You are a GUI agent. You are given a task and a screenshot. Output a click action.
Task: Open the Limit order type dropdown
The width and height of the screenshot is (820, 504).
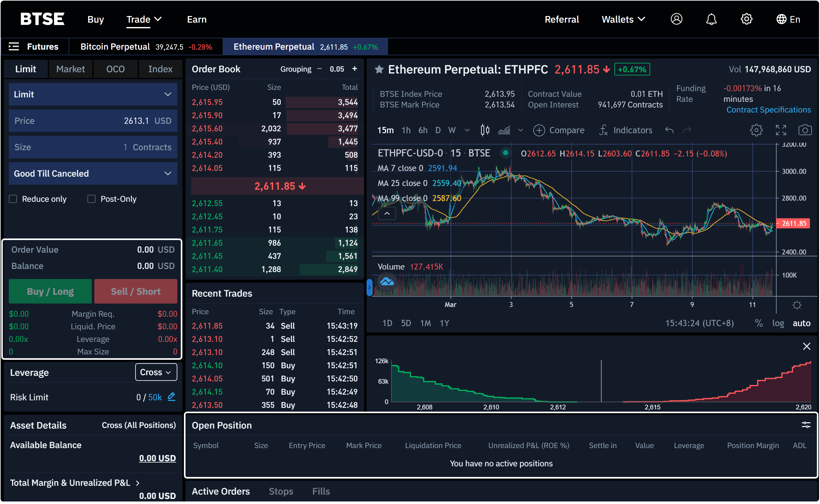tap(93, 95)
